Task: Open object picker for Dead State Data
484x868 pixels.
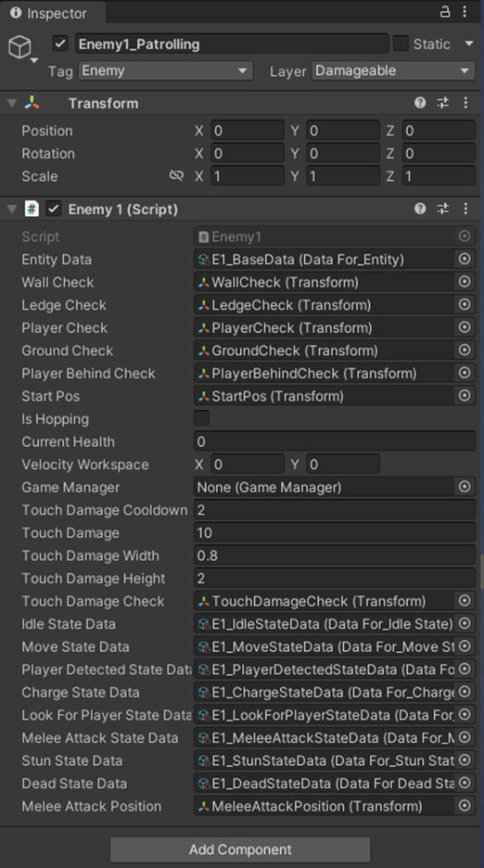Action: (465, 783)
